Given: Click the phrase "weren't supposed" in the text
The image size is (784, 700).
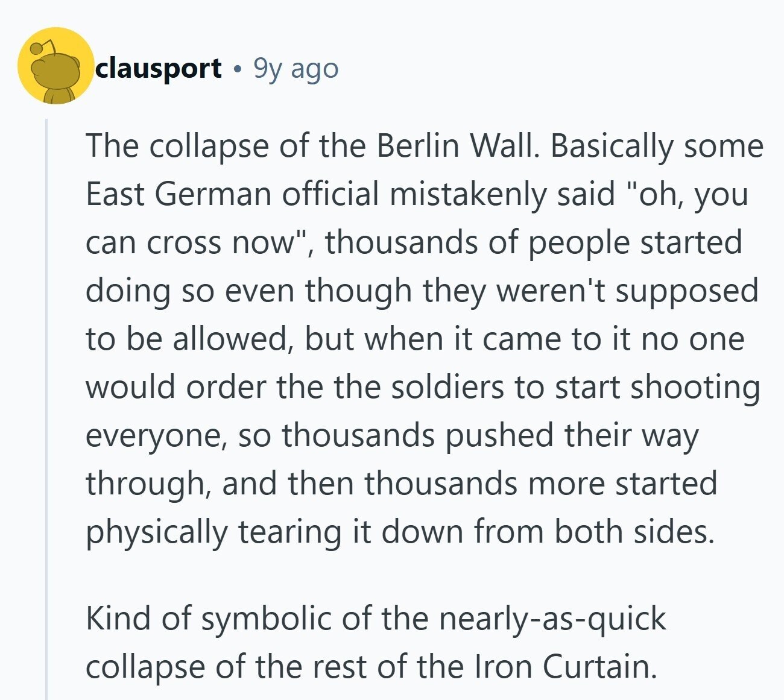Looking at the screenshot, I should 627,291.
